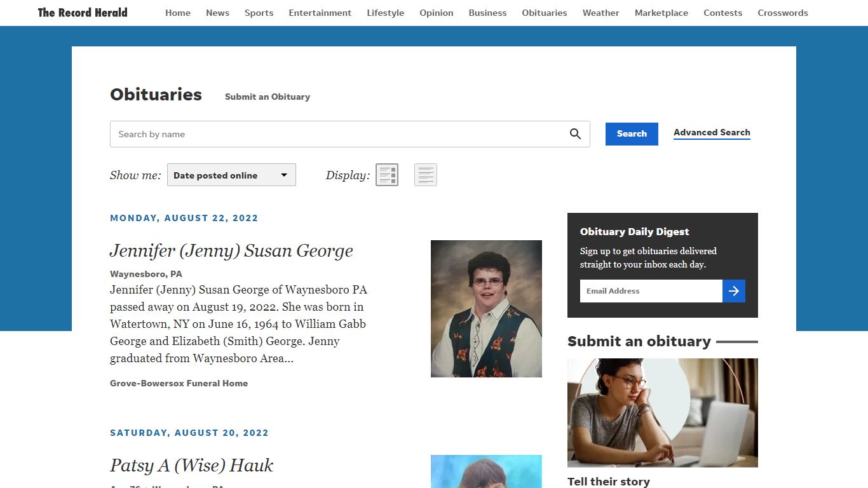Click Jennifer George's portrait photo
The image size is (868, 488).
click(x=486, y=309)
